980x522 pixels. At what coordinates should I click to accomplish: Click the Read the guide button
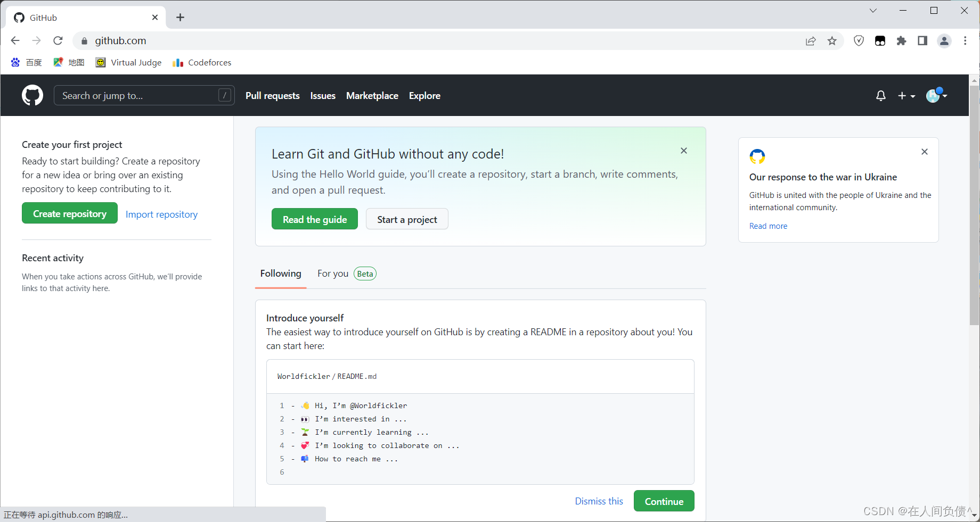tap(315, 219)
